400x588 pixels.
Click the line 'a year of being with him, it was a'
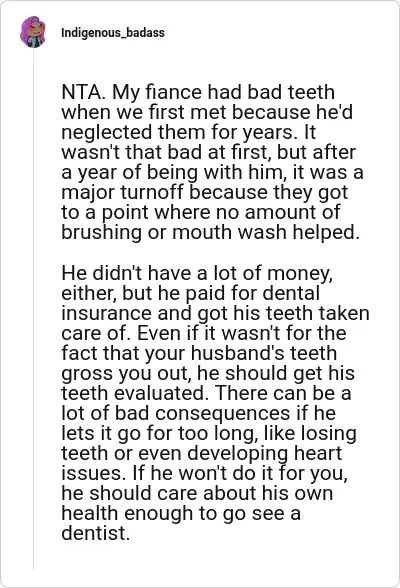(212, 172)
